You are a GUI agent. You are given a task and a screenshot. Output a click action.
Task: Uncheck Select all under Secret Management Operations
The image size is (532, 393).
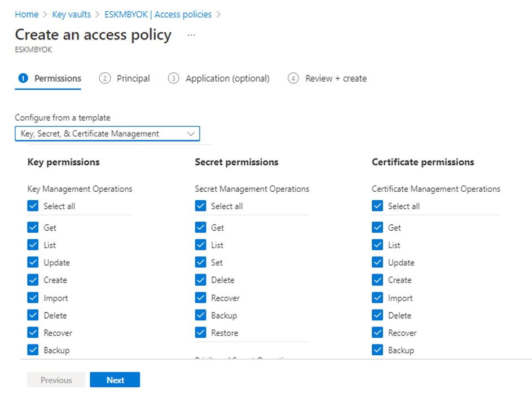point(200,206)
